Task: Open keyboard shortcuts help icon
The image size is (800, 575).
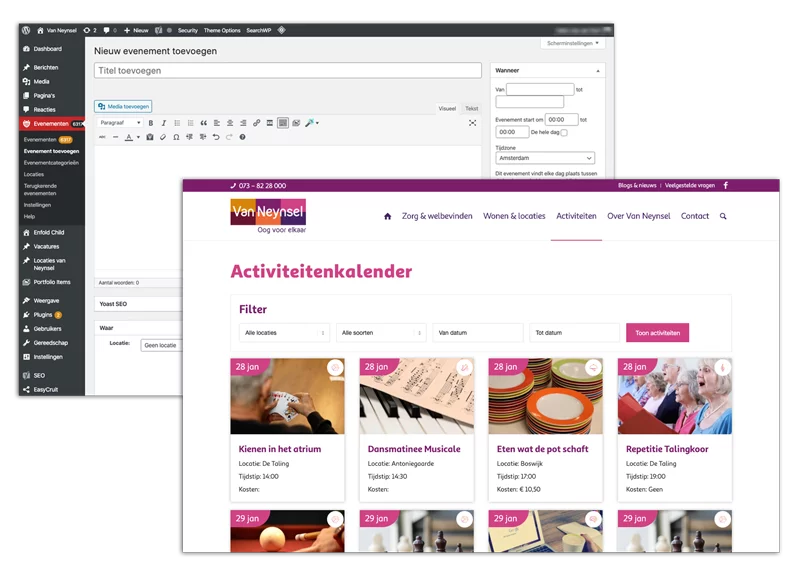Action: tap(242, 137)
